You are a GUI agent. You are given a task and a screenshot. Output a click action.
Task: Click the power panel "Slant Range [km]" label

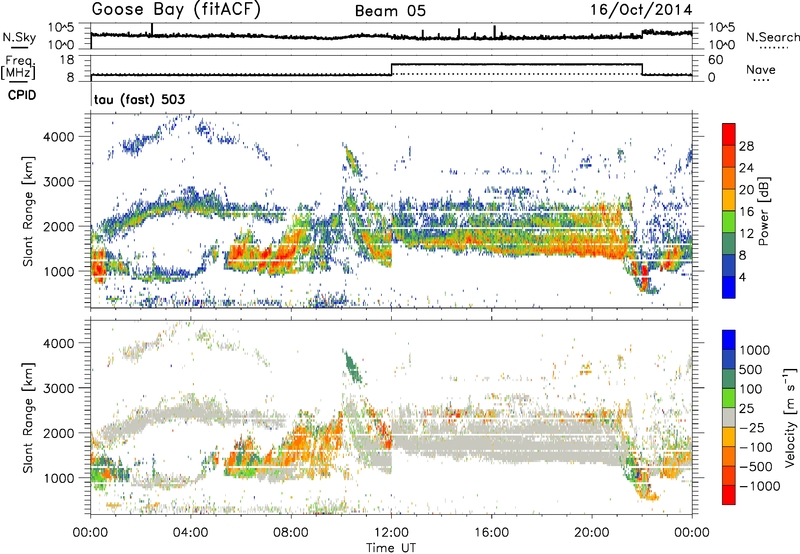(x=28, y=211)
